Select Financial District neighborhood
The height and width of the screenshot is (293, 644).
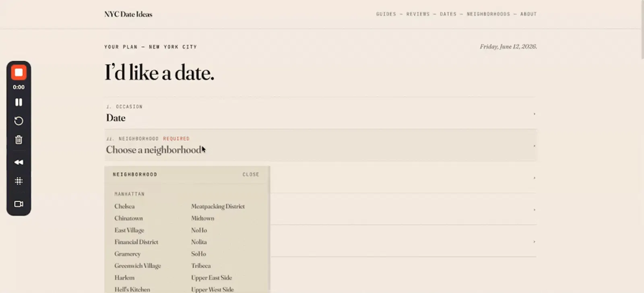coord(136,242)
